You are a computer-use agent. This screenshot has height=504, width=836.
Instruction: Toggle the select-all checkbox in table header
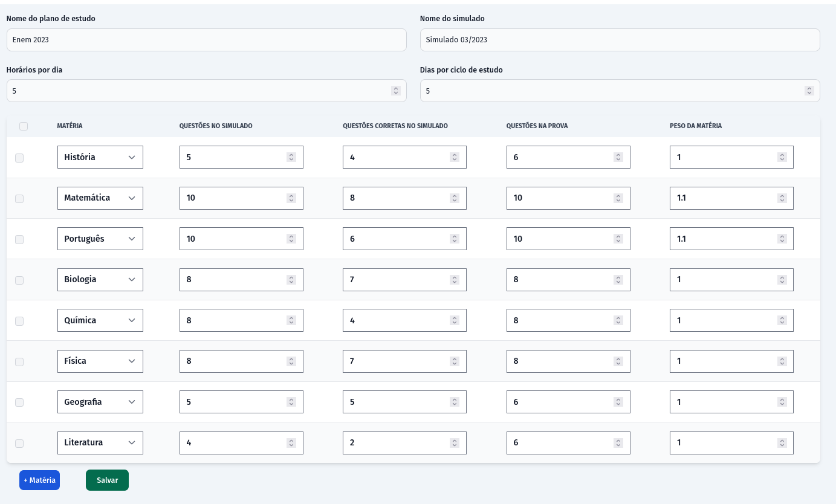[24, 126]
